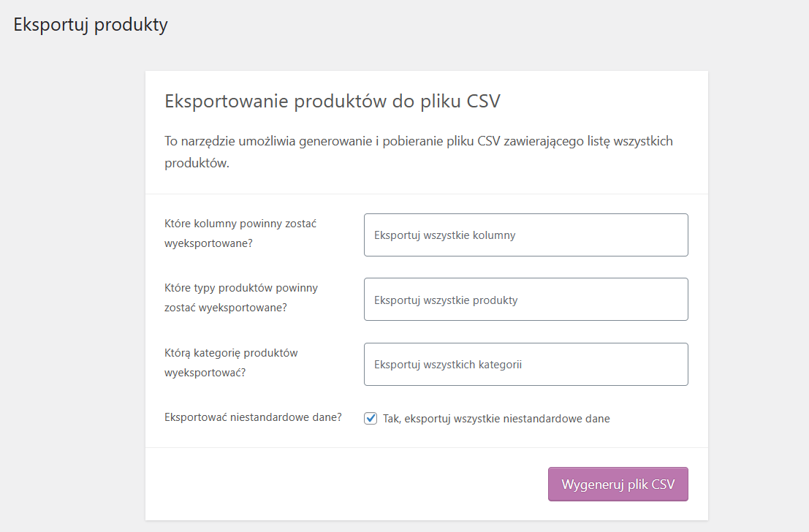
Task: Click the 'Eksportuj wszystkie kolumny' placeholder text
Action: click(x=445, y=235)
